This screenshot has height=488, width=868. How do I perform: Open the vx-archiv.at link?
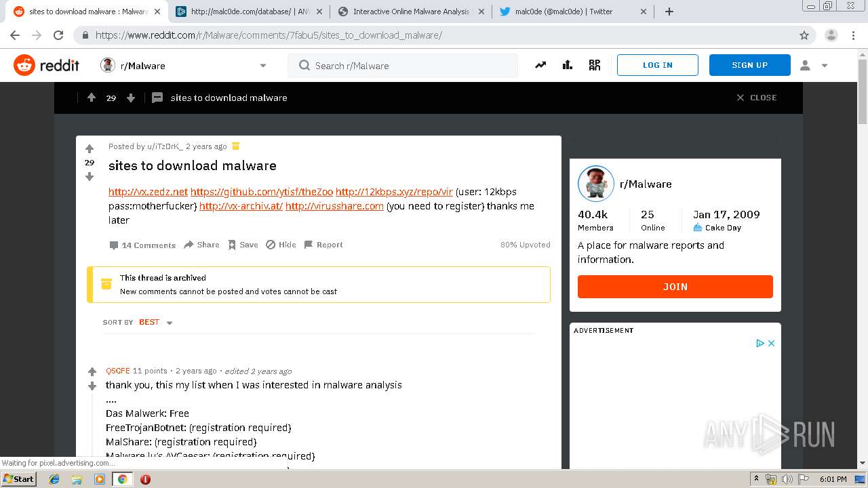[x=241, y=206]
